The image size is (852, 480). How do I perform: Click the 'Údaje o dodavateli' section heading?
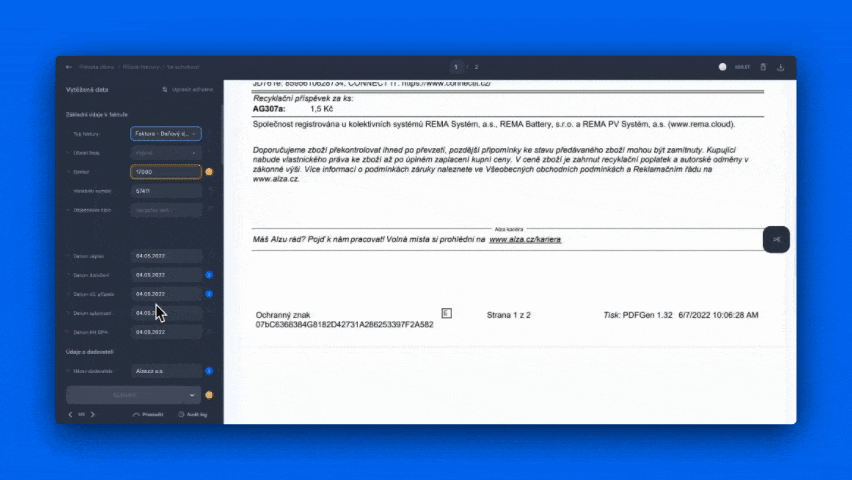pyautogui.click(x=90, y=352)
